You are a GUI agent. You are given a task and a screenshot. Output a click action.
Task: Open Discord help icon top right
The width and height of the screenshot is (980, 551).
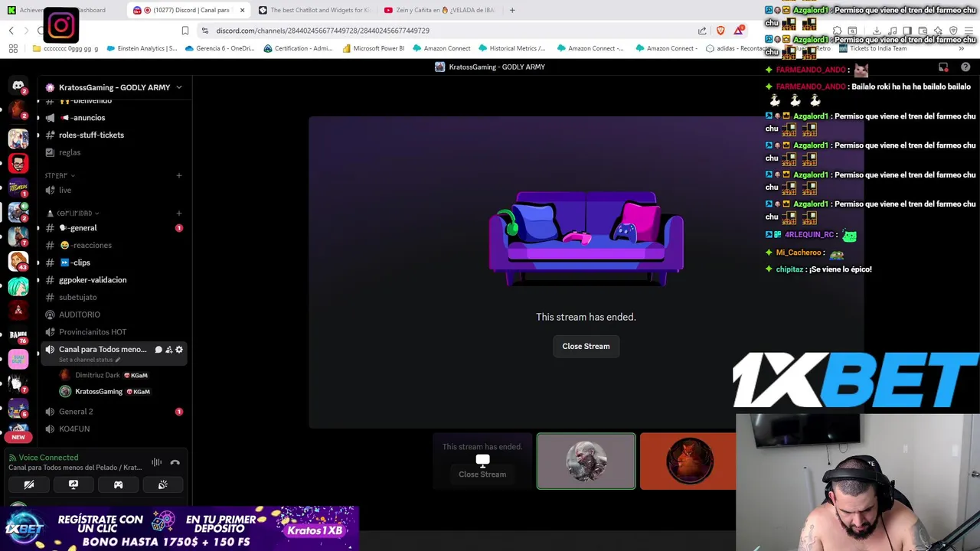click(x=965, y=67)
